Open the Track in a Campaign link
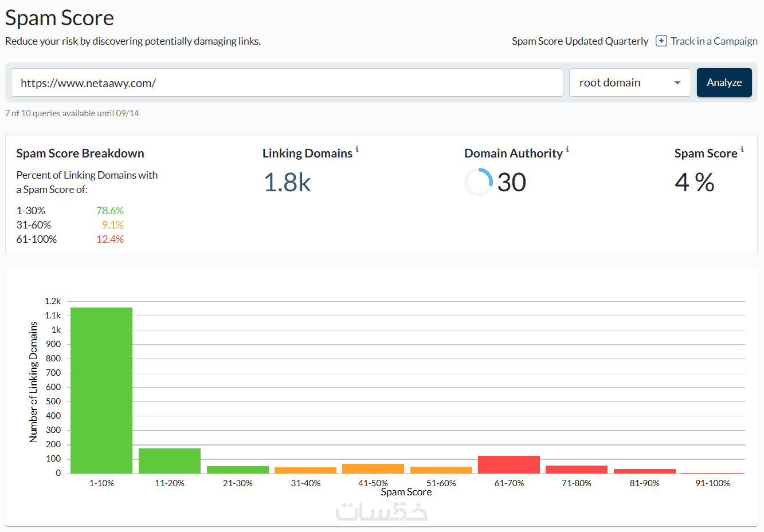The height and width of the screenshot is (532, 764). tap(714, 41)
